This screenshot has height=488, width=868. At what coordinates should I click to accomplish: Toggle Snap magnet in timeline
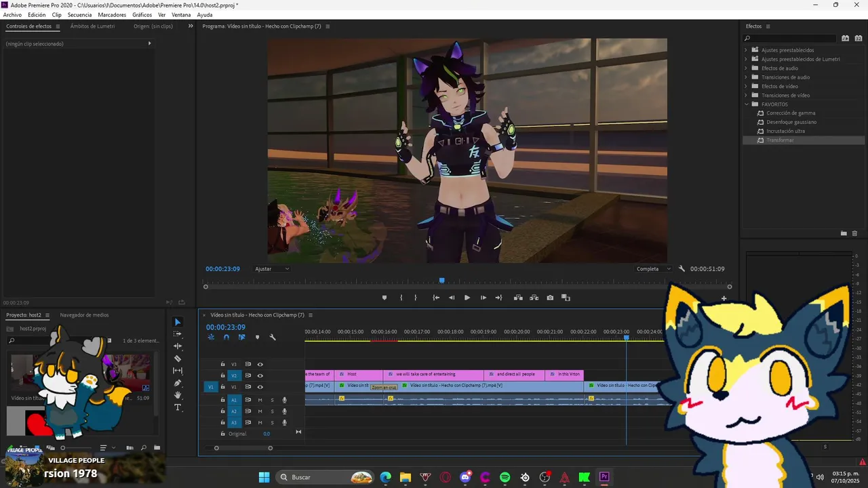pos(226,337)
